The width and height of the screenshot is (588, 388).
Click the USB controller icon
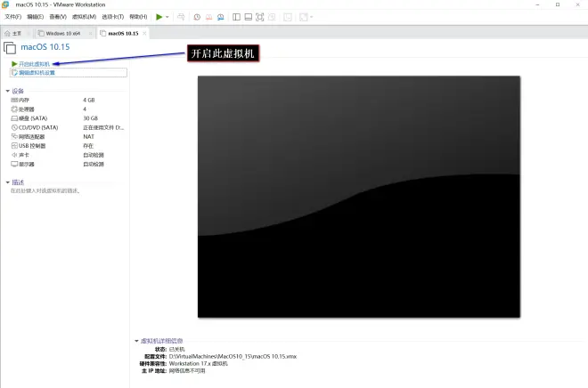point(14,146)
